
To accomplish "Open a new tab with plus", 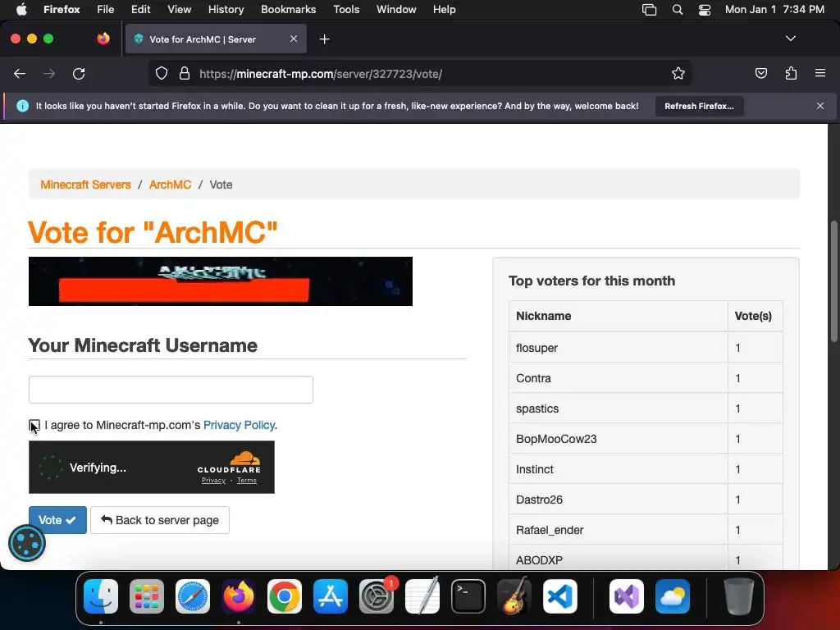I will 324,39.
